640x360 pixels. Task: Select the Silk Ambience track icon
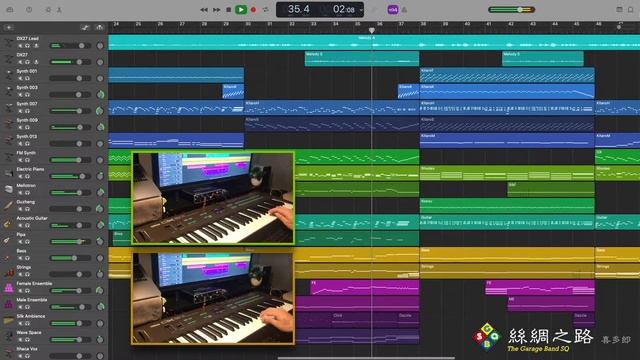[9, 320]
